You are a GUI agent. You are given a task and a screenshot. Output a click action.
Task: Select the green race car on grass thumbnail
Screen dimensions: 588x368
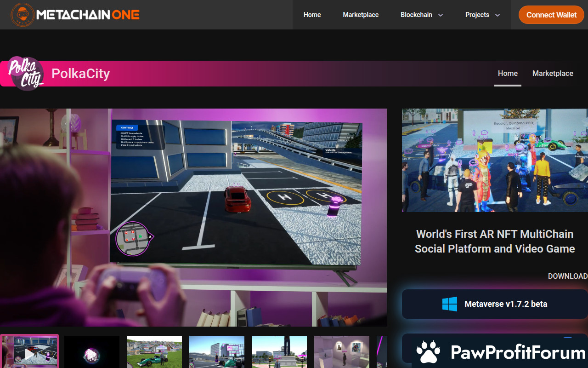tap(154, 352)
